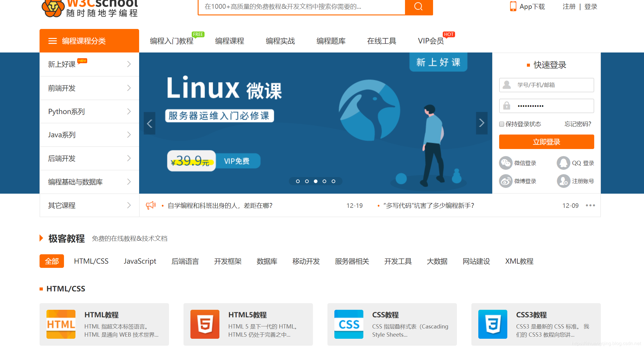This screenshot has height=349, width=644.
Task: Click the App下载 phone icon
Action: tap(513, 6)
